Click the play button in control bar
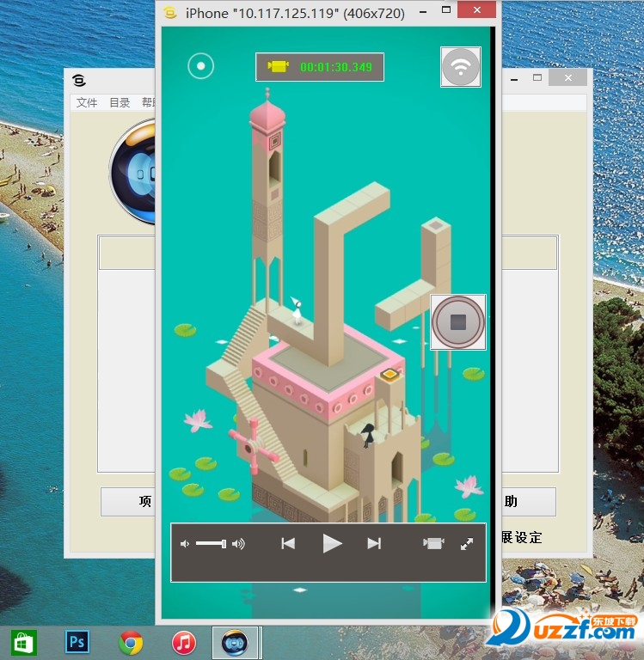 pyautogui.click(x=332, y=543)
